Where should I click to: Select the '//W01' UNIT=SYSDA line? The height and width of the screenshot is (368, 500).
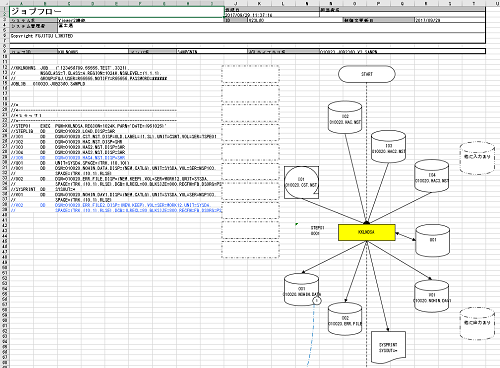coord(70,163)
